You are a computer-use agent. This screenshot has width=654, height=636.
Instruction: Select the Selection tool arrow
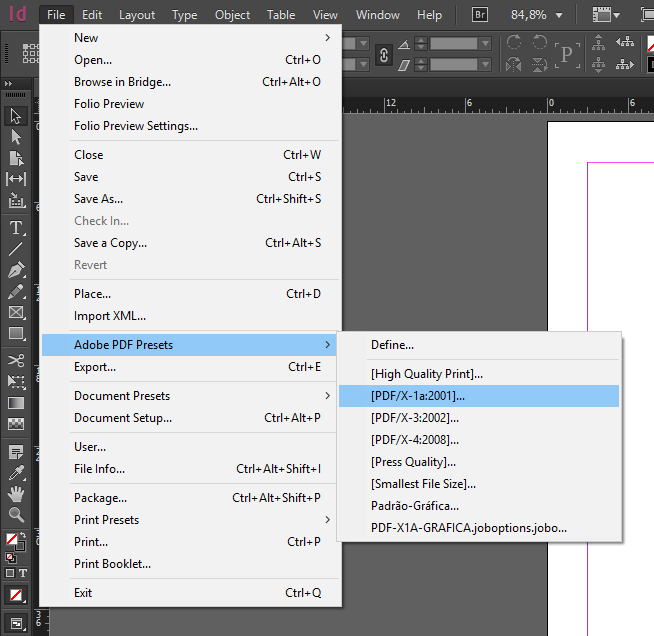click(16, 116)
